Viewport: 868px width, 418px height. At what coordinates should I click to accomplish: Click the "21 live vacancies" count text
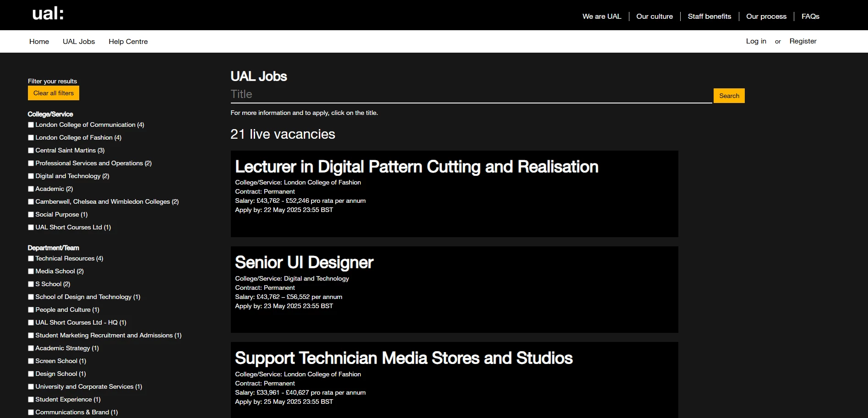pyautogui.click(x=283, y=134)
